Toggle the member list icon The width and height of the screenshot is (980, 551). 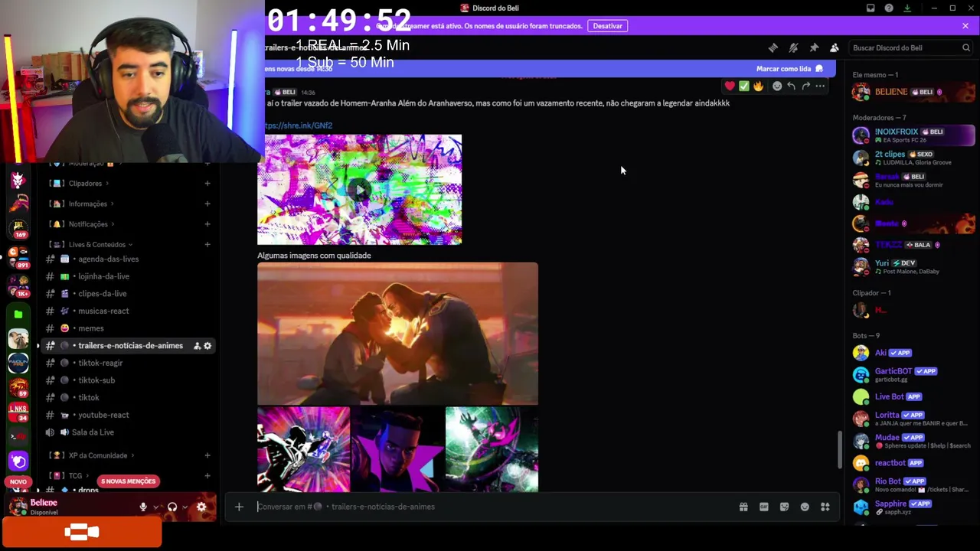[x=835, y=47]
